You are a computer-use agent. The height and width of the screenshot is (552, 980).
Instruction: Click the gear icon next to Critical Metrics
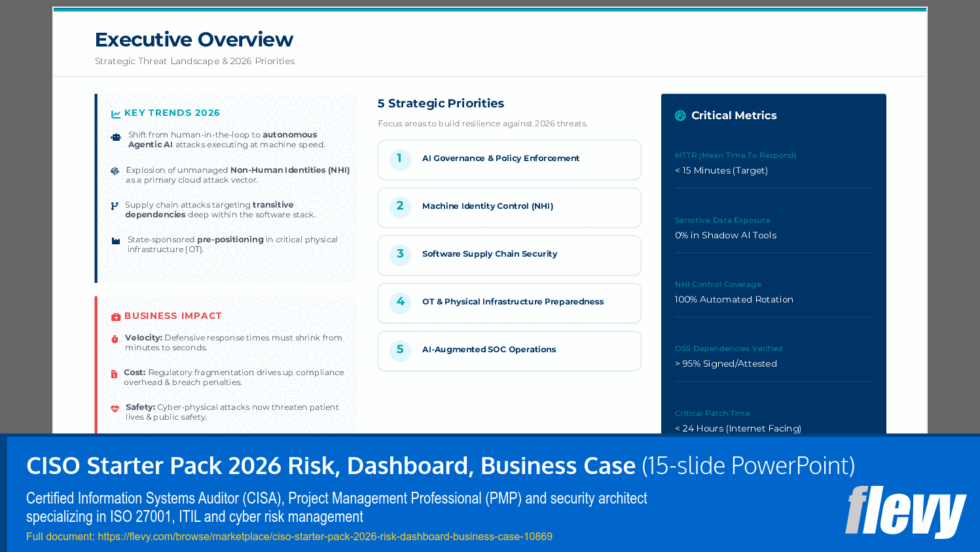coord(681,115)
